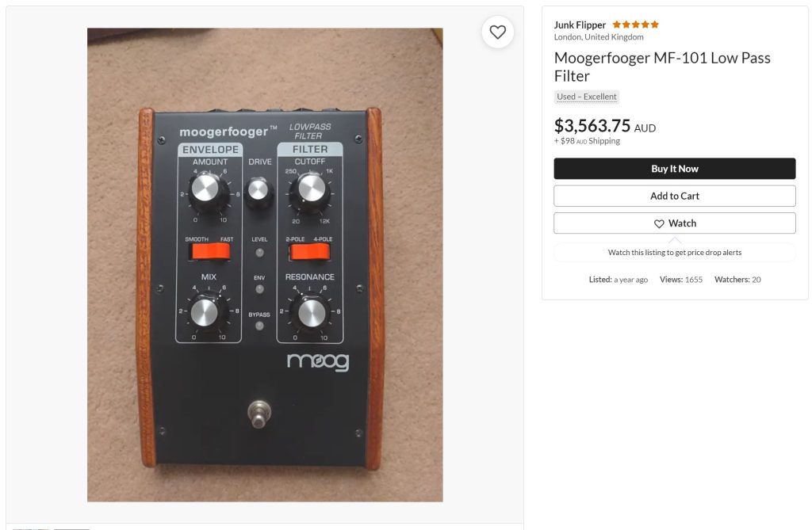The height and width of the screenshot is (530, 812).
Task: Click the $98 AUD Shipping text
Action: pos(587,141)
